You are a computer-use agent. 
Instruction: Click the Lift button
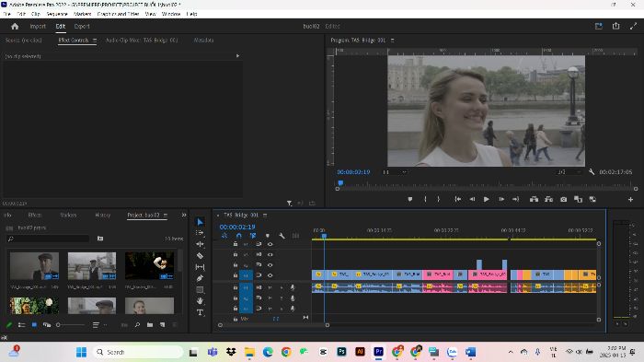(534, 199)
